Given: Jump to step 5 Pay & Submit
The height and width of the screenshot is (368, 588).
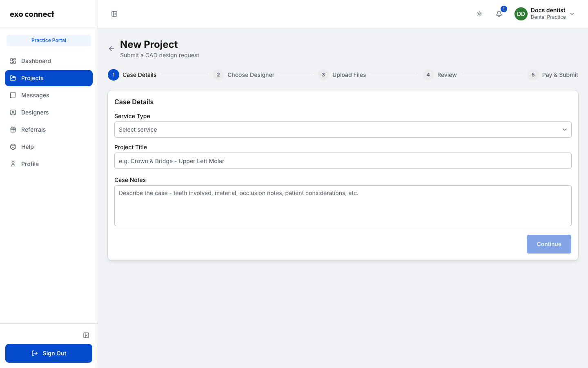Looking at the screenshot, I should pos(553,75).
